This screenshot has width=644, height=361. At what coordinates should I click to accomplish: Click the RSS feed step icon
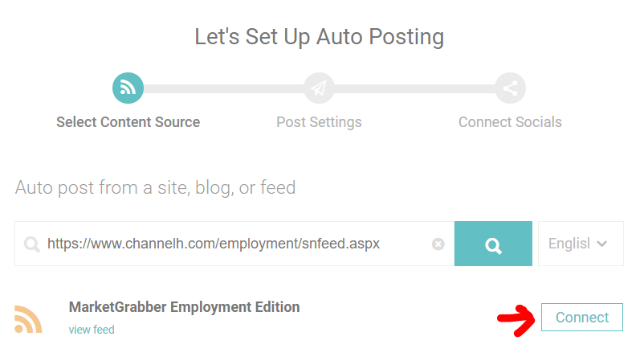(128, 88)
